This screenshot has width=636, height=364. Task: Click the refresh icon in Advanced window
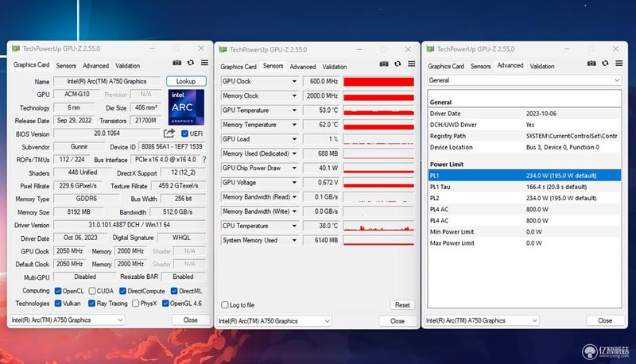tap(605, 64)
